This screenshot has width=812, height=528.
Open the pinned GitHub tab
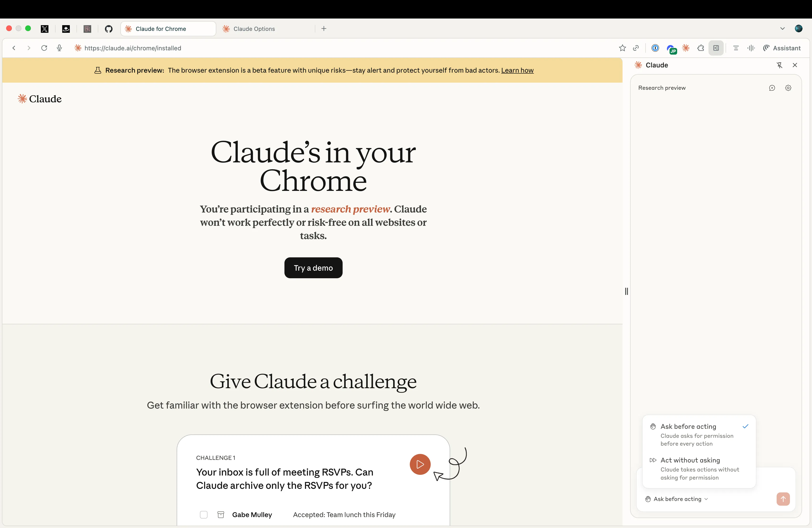(109, 29)
